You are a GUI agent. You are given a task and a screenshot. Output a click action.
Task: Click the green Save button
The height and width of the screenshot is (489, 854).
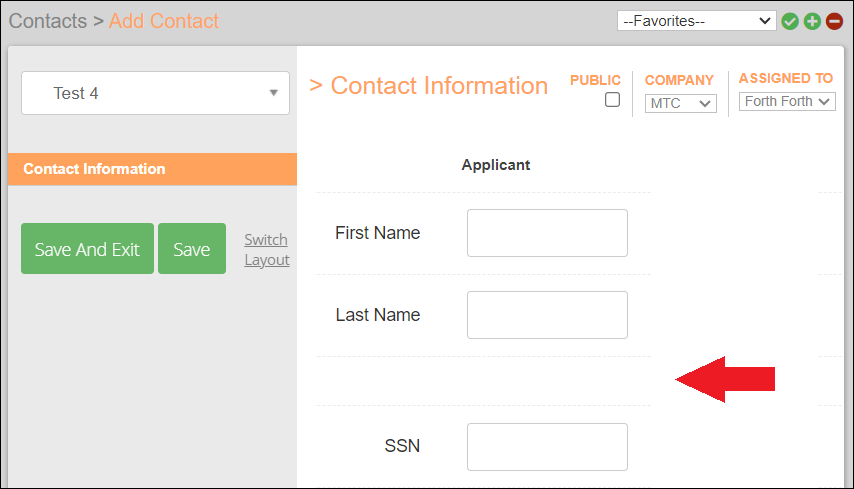click(192, 248)
